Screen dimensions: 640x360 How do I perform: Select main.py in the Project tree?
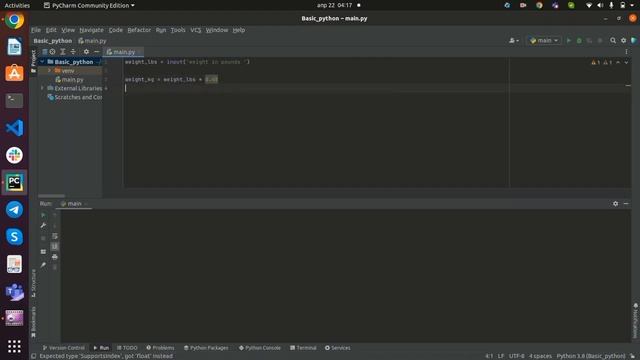point(72,80)
